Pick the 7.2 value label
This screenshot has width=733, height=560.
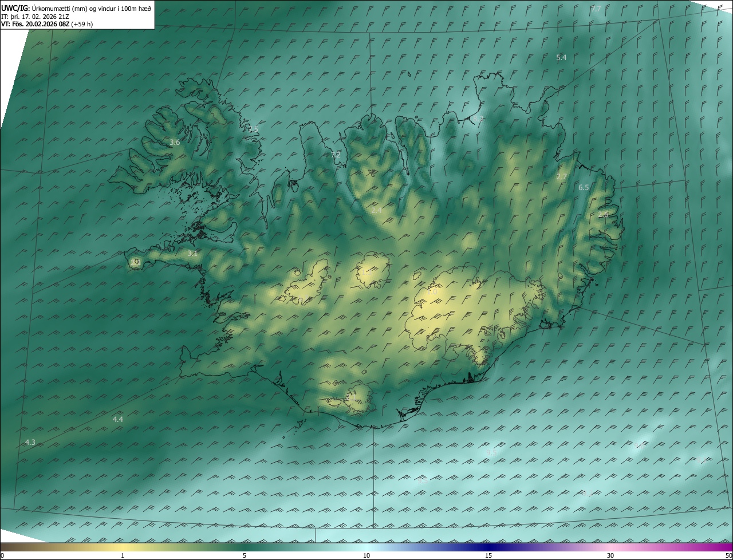coord(336,155)
